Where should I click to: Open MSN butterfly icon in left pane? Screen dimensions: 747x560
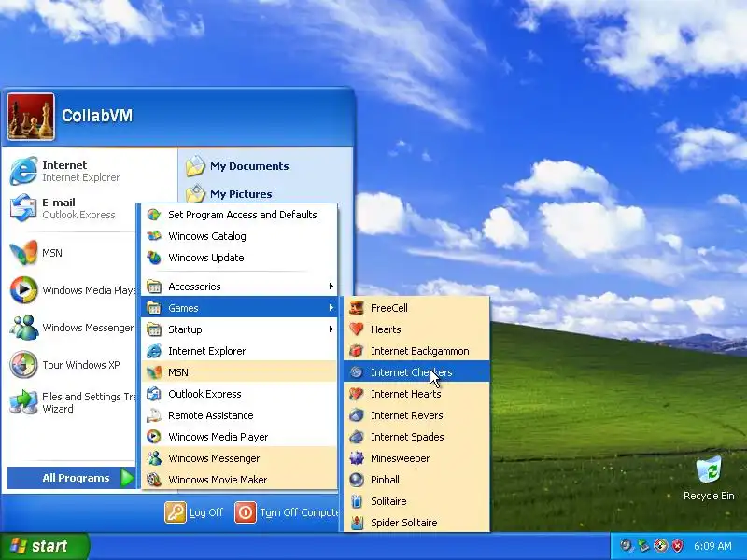pos(24,252)
